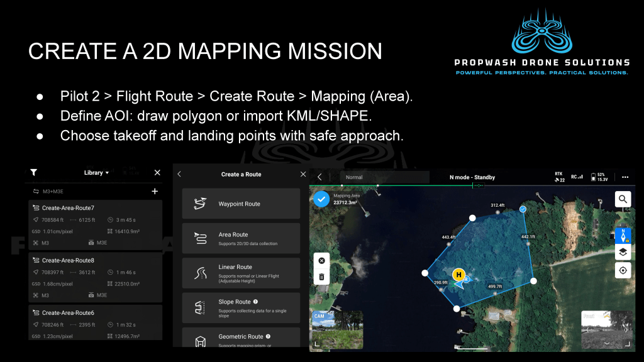The width and height of the screenshot is (644, 362).
Task: Recenter map with the location target icon
Action: (623, 270)
